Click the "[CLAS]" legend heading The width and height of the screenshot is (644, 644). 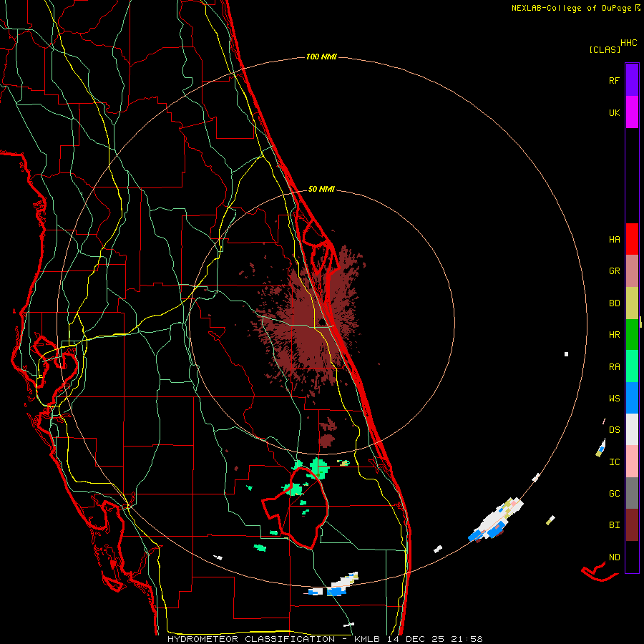tap(605, 49)
